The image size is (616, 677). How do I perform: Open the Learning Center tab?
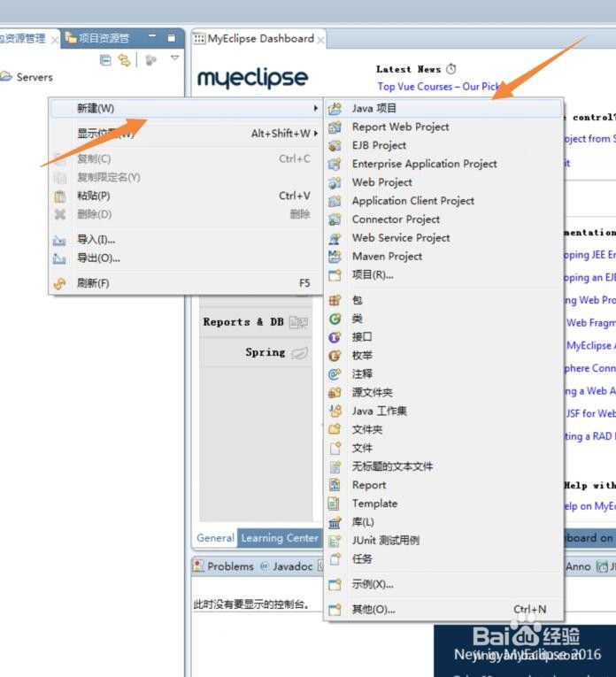pos(280,538)
